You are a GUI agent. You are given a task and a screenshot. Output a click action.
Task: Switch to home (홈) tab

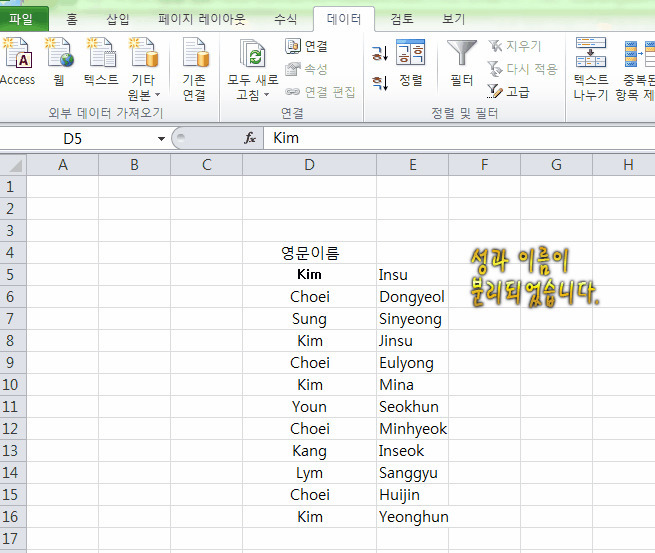click(x=72, y=19)
